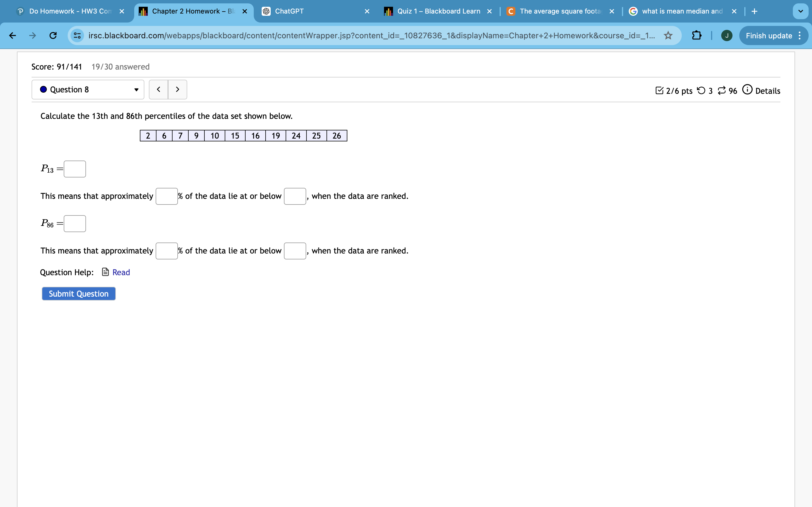Click the Details info icon

(x=748, y=90)
